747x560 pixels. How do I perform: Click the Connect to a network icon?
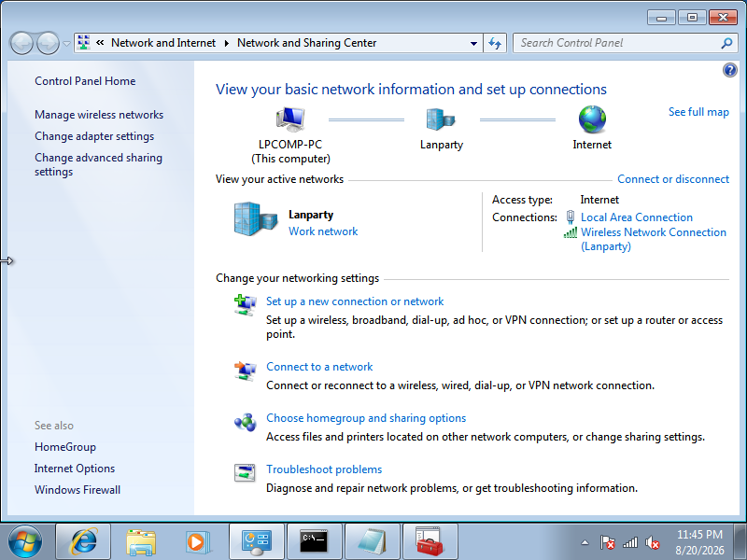tap(245, 370)
